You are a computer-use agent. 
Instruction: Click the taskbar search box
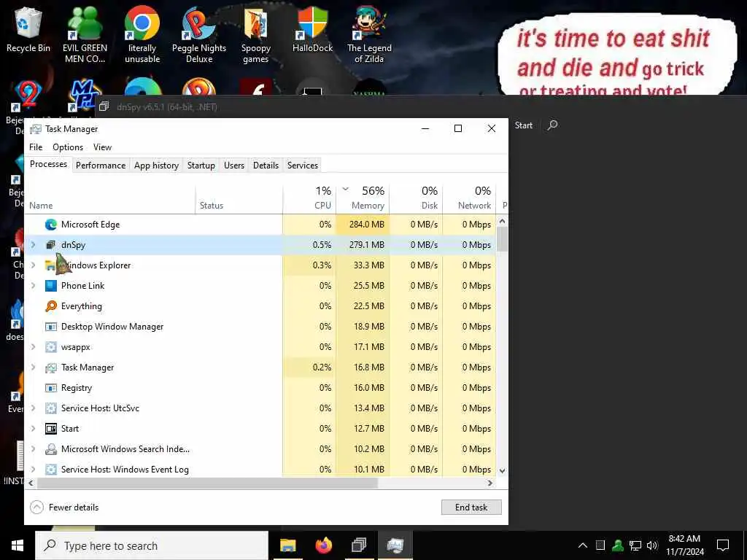tap(152, 545)
